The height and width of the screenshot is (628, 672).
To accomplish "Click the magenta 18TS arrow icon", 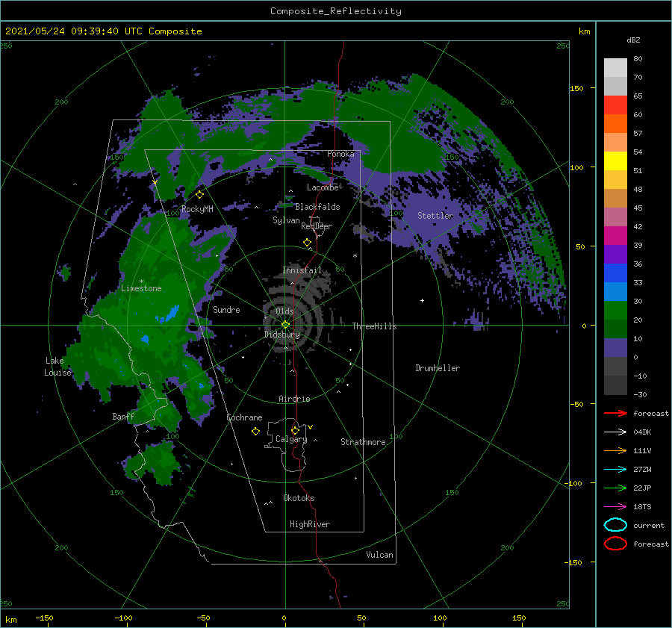I will tap(615, 507).
